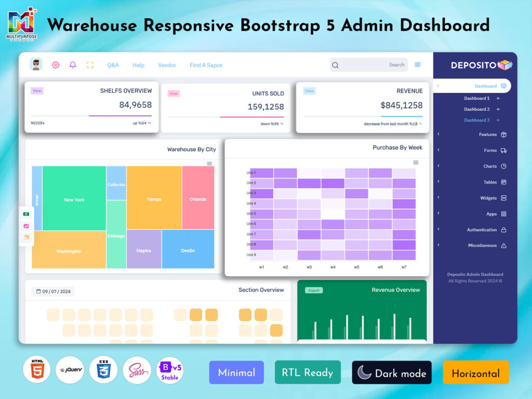Image resolution: width=532 pixels, height=399 pixels.
Task: Click the pink image icon in floating sidebar
Action: (x=25, y=226)
